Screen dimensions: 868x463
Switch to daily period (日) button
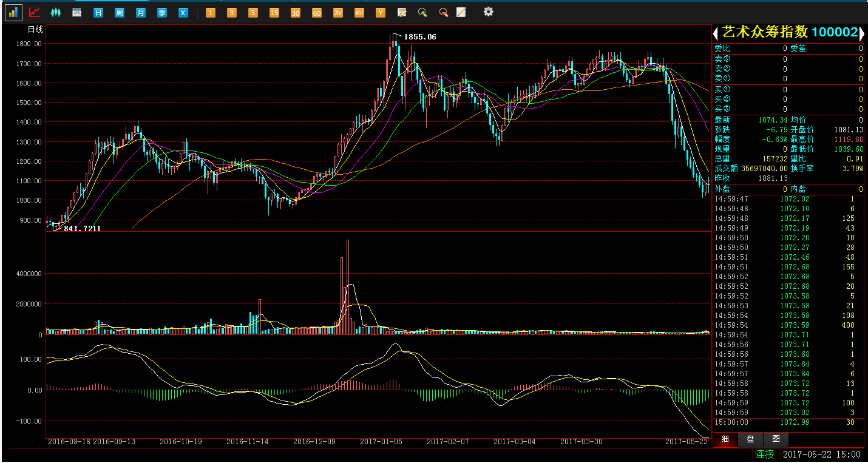point(98,13)
